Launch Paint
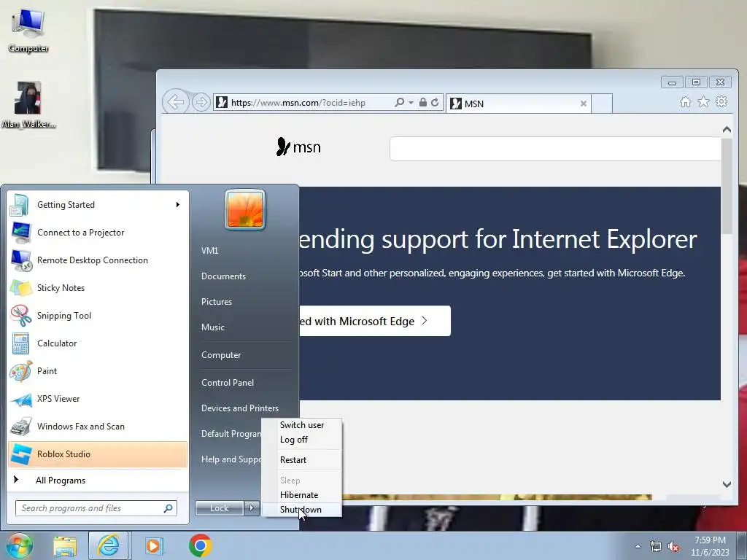 coord(98,370)
